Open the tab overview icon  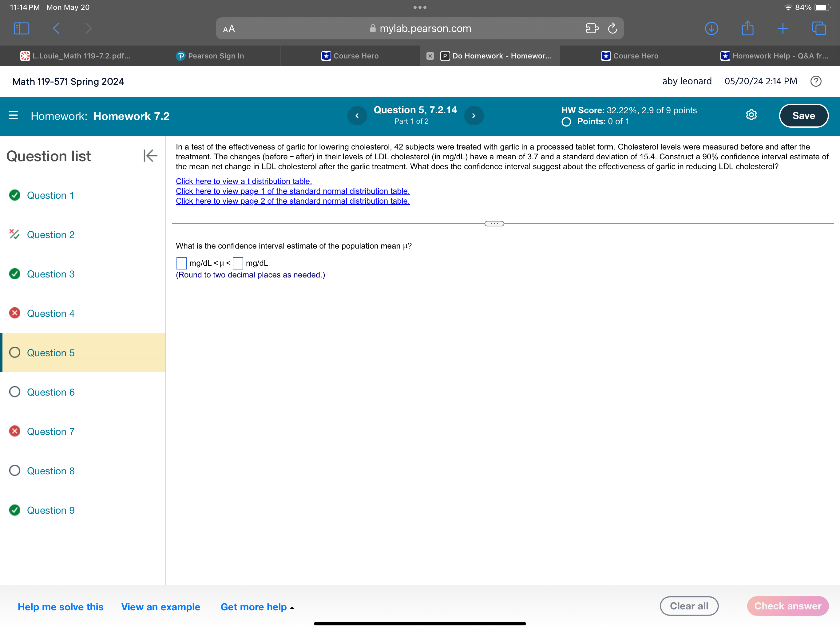(819, 28)
